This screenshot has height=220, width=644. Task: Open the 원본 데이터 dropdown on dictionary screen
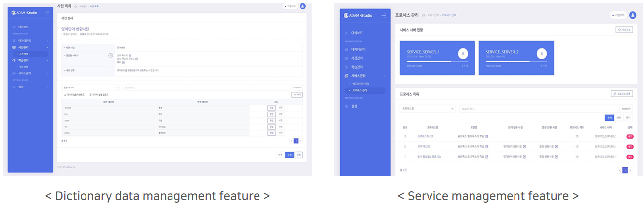[x=89, y=88]
